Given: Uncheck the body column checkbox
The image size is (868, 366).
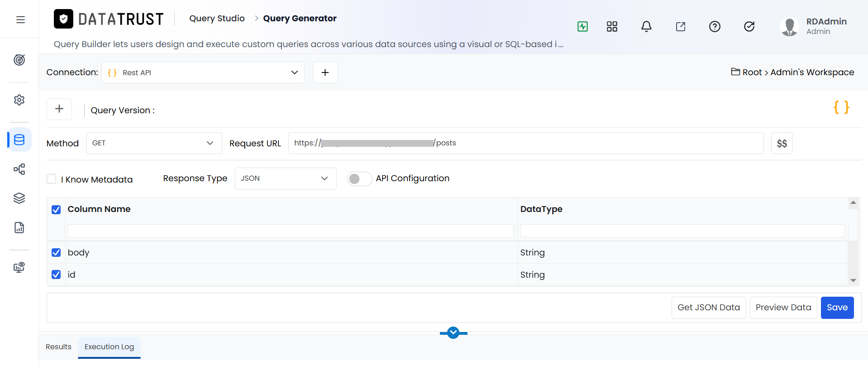Looking at the screenshot, I should pos(56,252).
